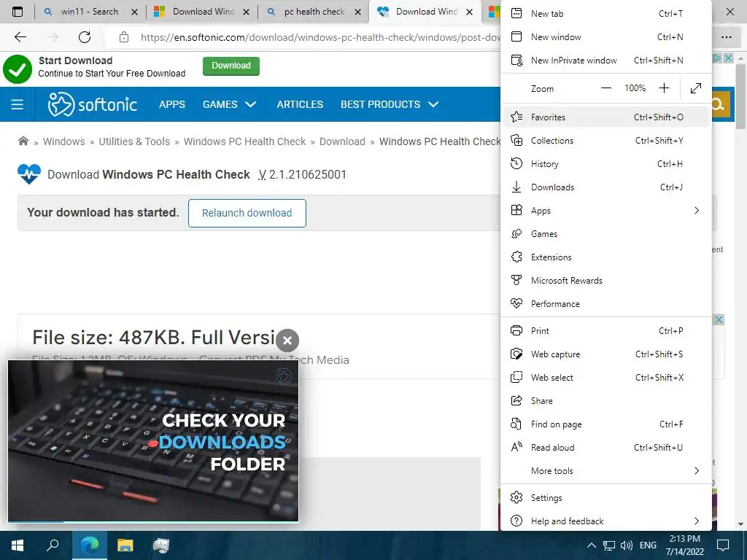The width and height of the screenshot is (747, 560).
Task: Expand the Apps submenu arrow
Action: coord(697,211)
